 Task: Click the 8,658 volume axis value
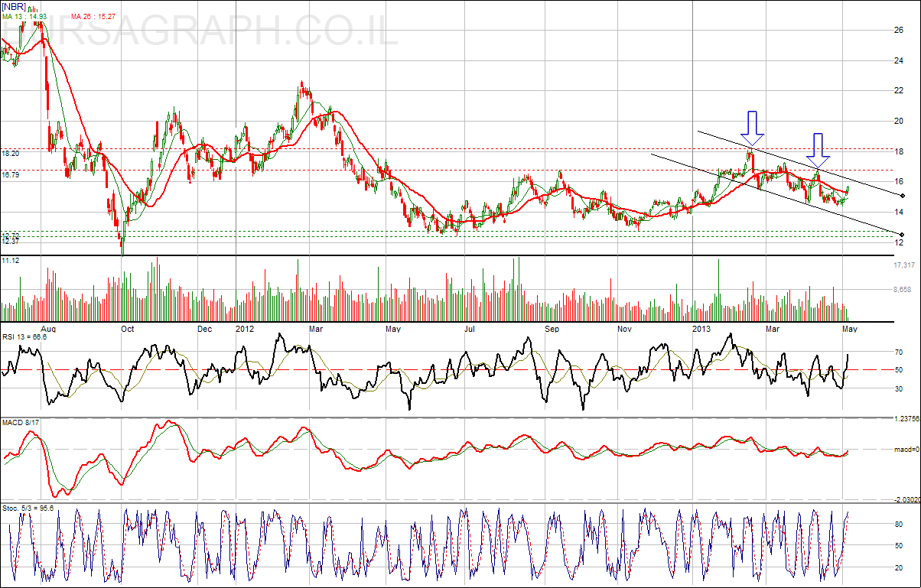pyautogui.click(x=904, y=290)
